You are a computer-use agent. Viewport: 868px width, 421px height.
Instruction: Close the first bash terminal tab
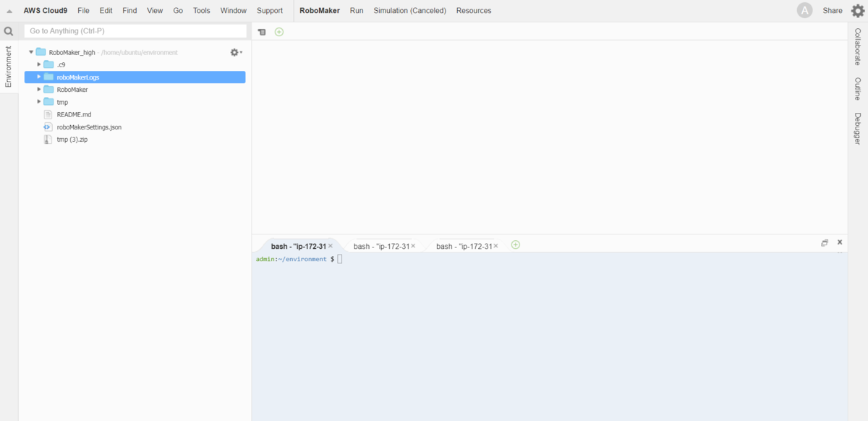[x=331, y=246]
